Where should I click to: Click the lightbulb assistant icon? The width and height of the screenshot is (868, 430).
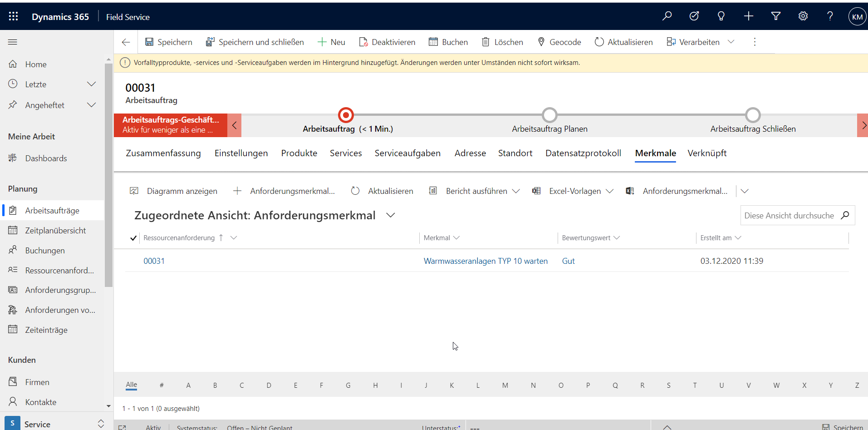coord(721,16)
